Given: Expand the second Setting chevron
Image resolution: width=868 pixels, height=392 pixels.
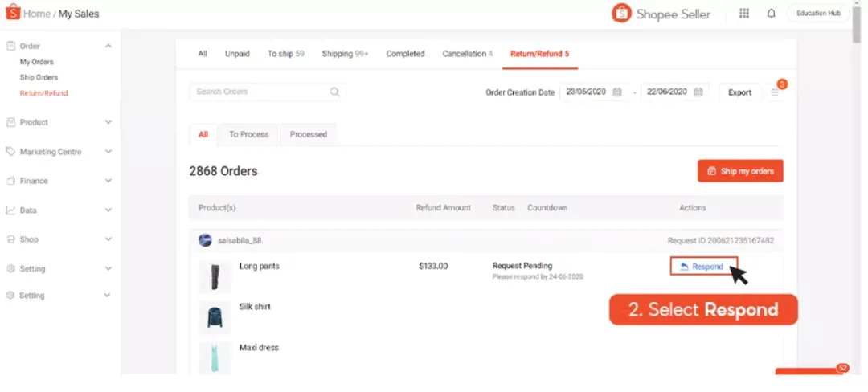Looking at the screenshot, I should [x=108, y=296].
